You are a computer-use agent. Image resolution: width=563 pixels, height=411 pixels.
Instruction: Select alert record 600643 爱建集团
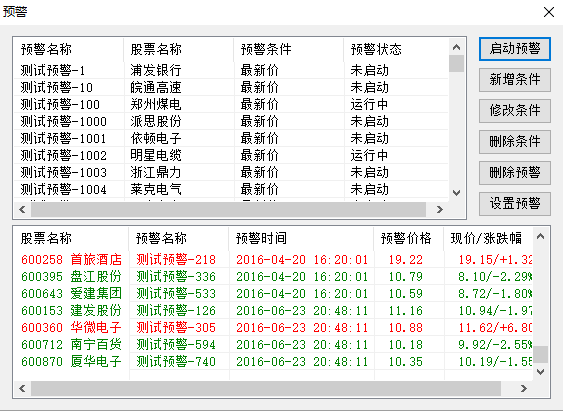point(273,293)
